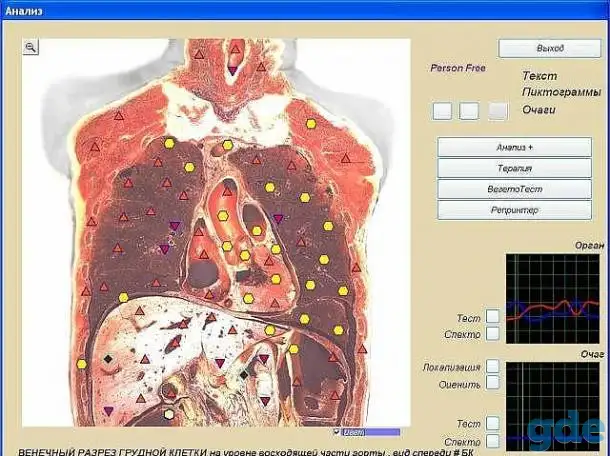
Task: Click the square button left of Очаги
Action: pos(498,111)
